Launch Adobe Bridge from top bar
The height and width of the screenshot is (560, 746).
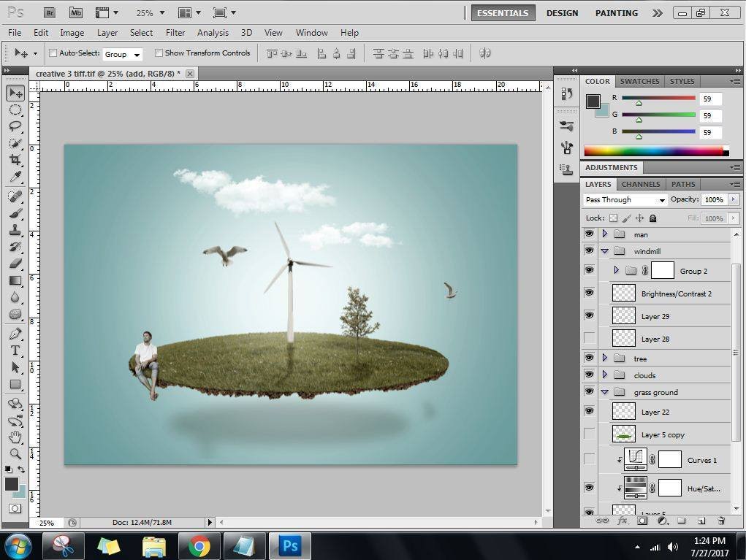[x=50, y=13]
